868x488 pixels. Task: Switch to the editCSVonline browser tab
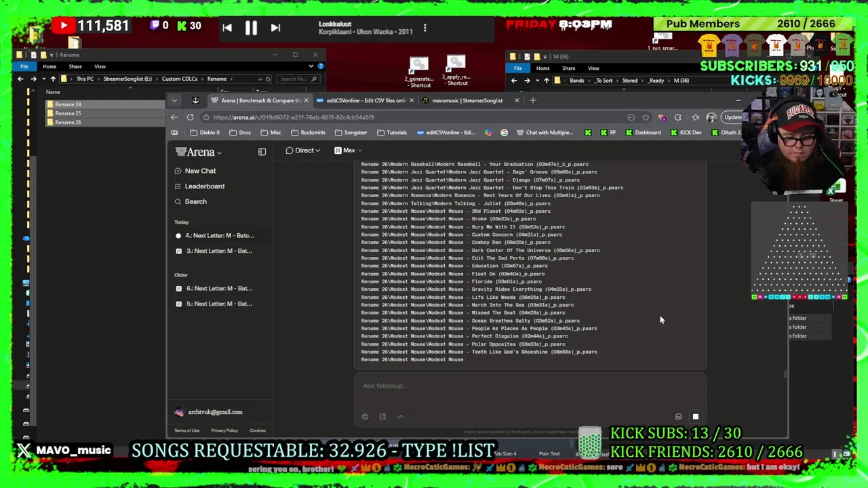pyautogui.click(x=365, y=100)
